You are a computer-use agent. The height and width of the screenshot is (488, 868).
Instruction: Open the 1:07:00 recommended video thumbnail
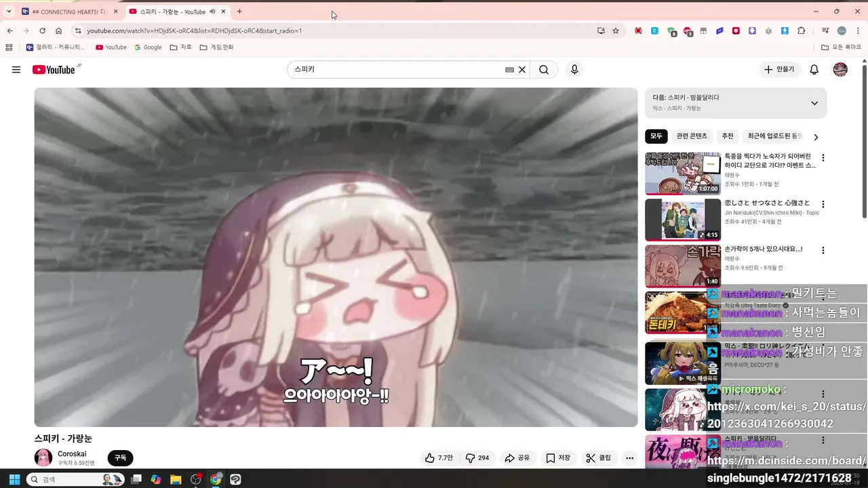click(x=683, y=174)
